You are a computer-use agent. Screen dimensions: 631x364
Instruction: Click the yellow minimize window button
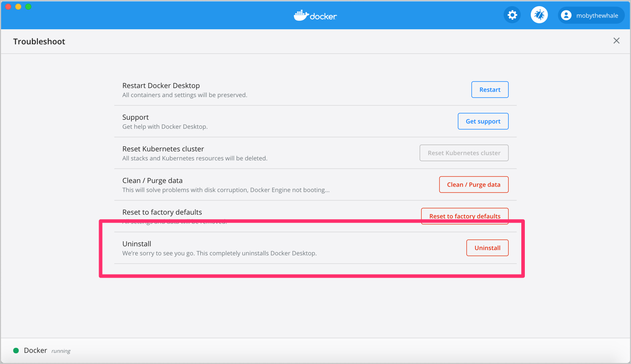click(x=18, y=7)
